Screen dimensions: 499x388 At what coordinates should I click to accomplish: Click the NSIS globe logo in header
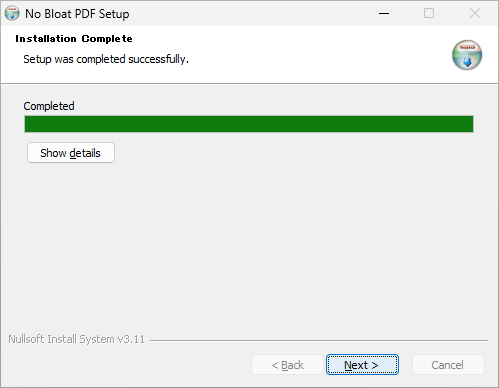tap(467, 55)
